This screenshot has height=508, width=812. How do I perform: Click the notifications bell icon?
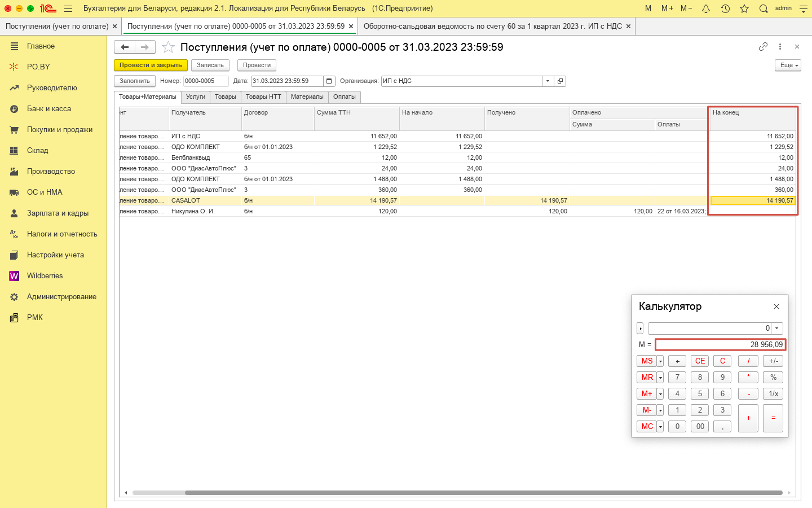coord(706,8)
